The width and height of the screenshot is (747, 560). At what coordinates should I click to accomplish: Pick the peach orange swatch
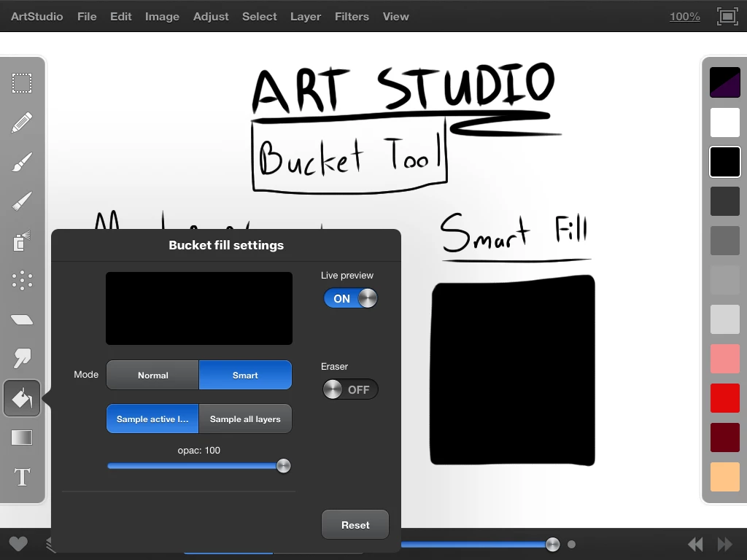click(x=725, y=477)
